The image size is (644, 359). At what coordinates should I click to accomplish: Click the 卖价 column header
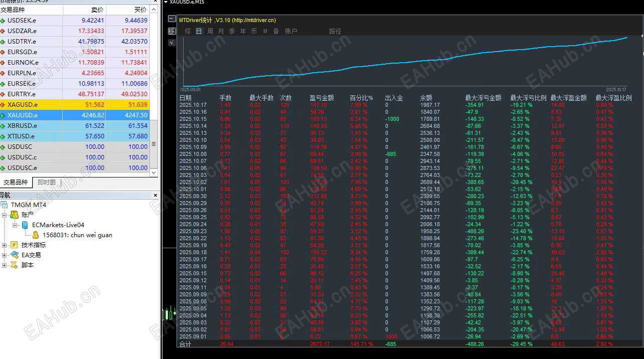click(x=85, y=10)
